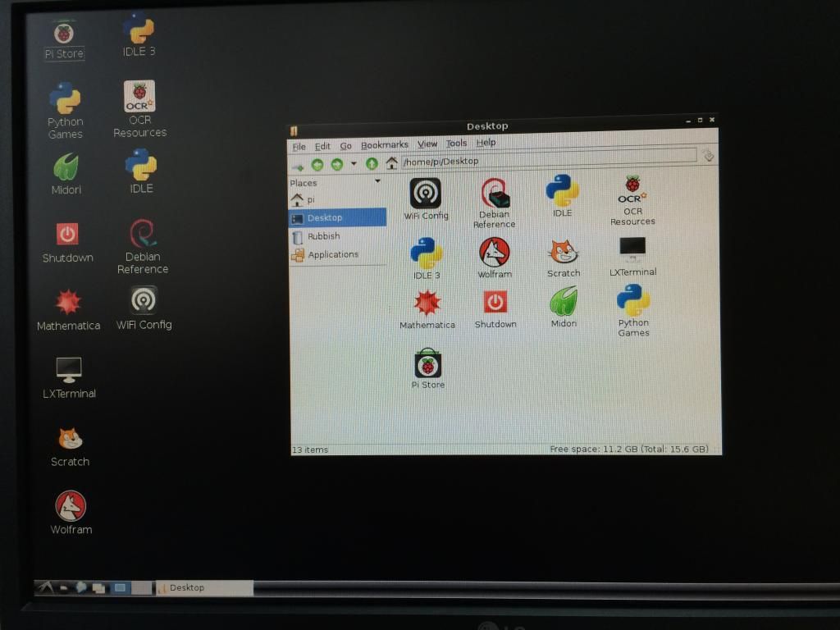The image size is (840, 630).
Task: Click the iconify all windows taskbar icon
Action: coord(98,587)
